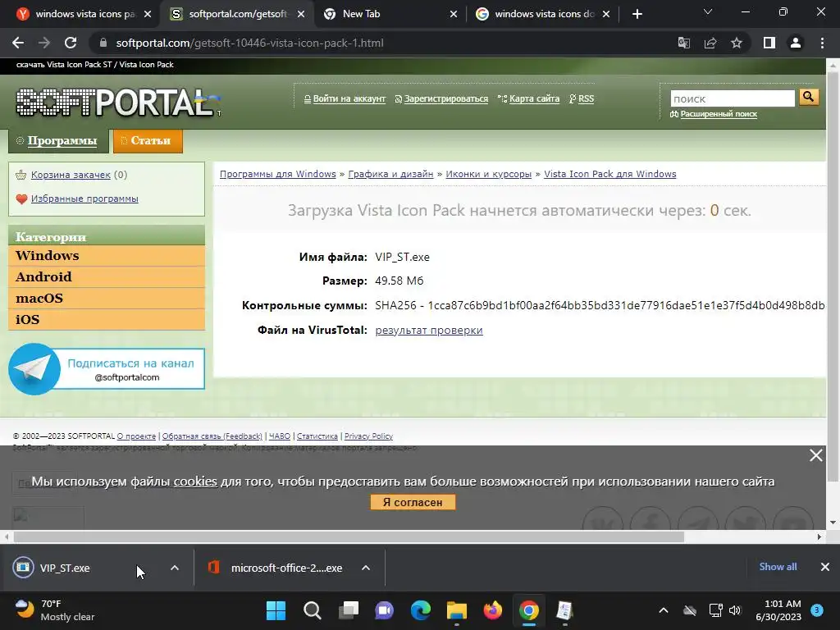
Task: Open the RSS link
Action: tap(586, 98)
